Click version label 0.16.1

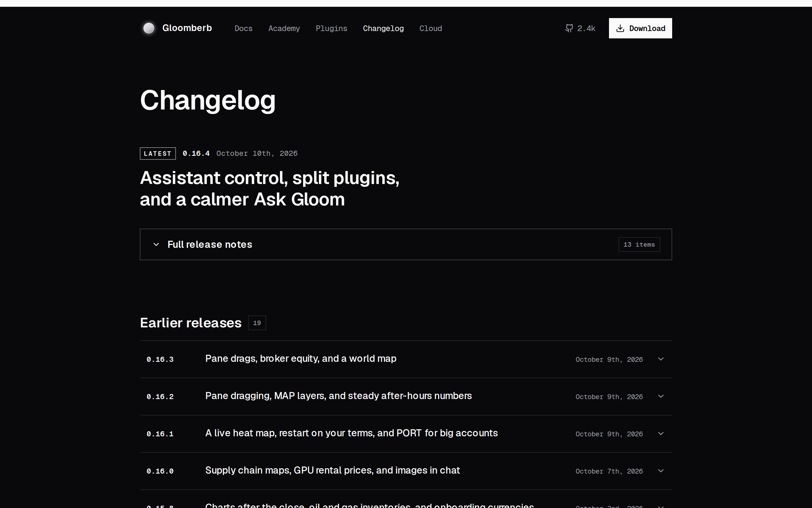coord(160,434)
